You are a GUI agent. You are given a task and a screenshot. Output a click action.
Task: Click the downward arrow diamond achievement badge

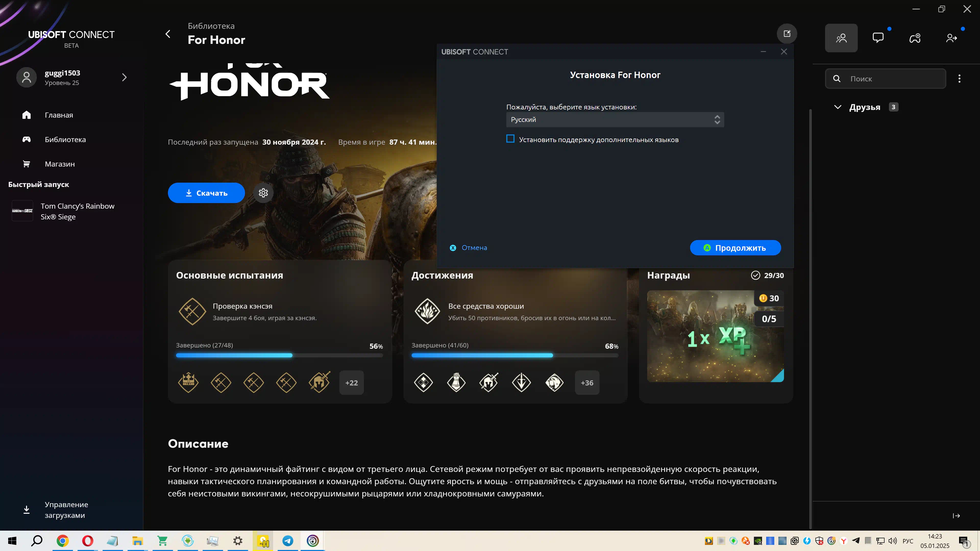click(521, 383)
